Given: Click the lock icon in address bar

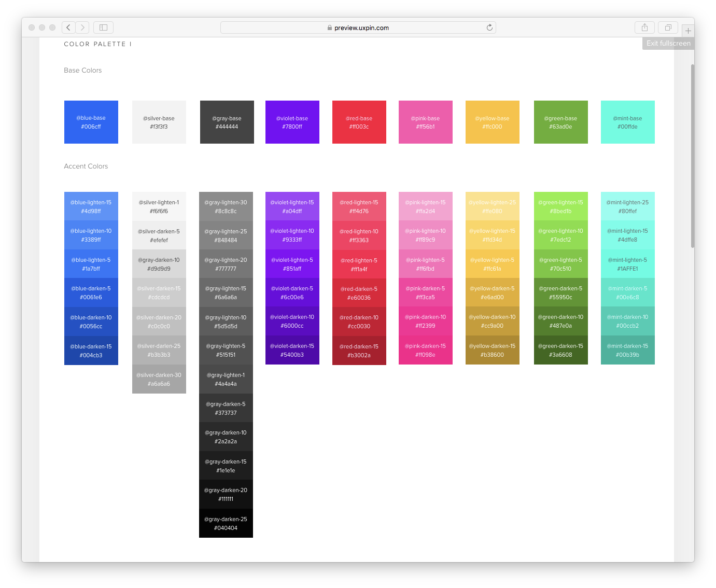Looking at the screenshot, I should [330, 28].
